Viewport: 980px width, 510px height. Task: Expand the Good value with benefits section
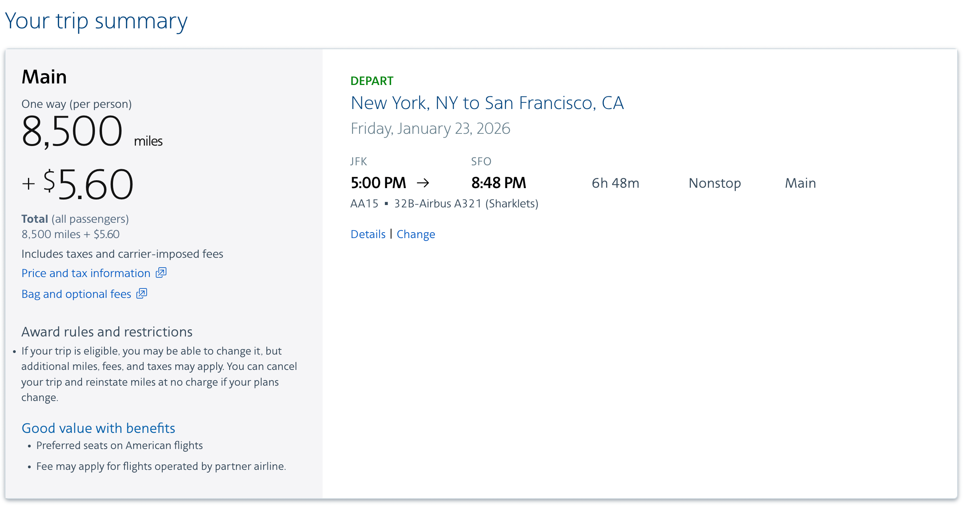pos(98,428)
